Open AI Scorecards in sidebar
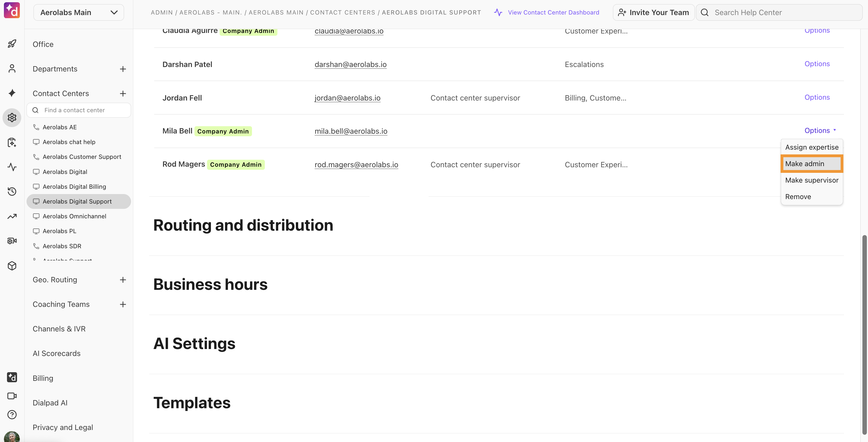 (57, 353)
